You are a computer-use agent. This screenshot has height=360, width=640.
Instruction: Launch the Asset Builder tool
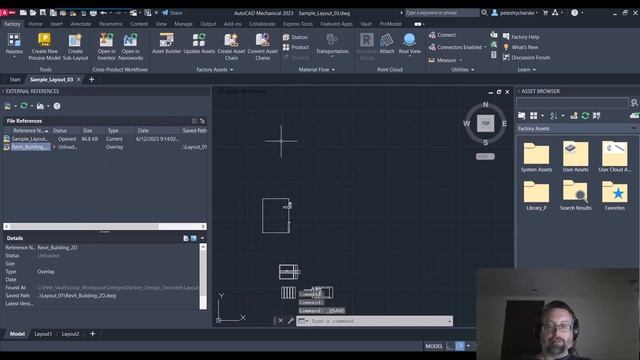tap(167, 43)
